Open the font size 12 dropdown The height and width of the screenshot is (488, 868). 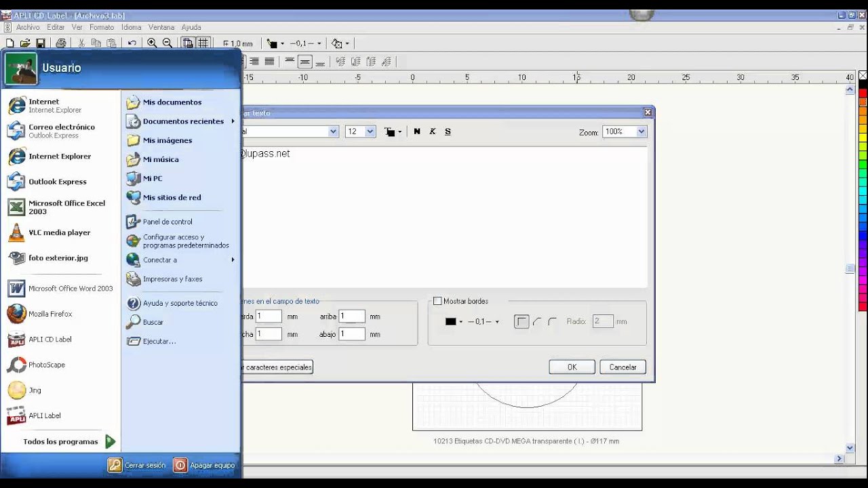[x=370, y=131]
